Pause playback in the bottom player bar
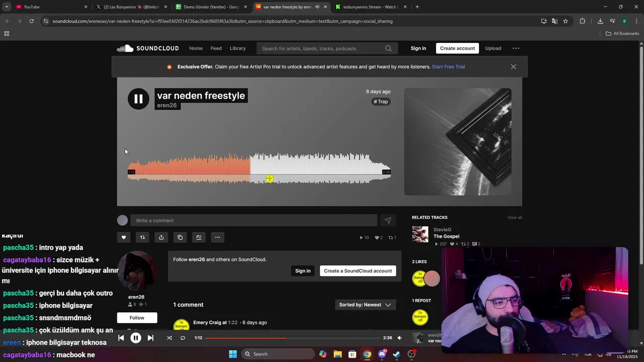Viewport: 644px width, 362px height. pyautogui.click(x=136, y=338)
